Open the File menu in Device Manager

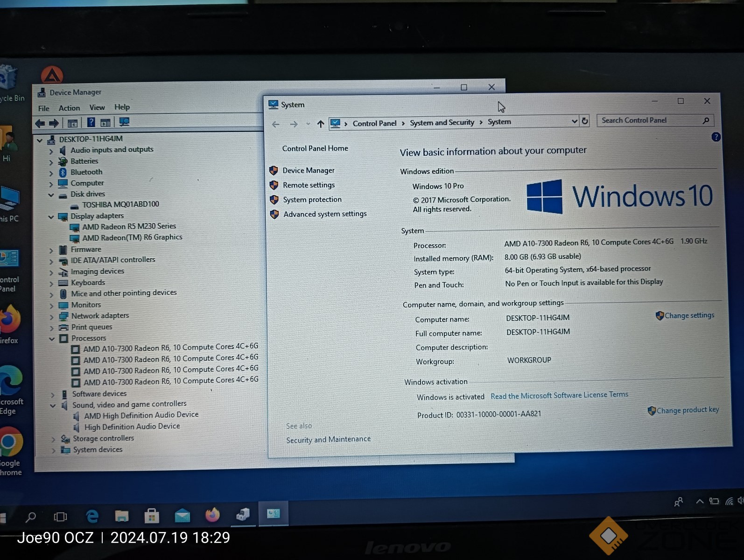point(44,108)
